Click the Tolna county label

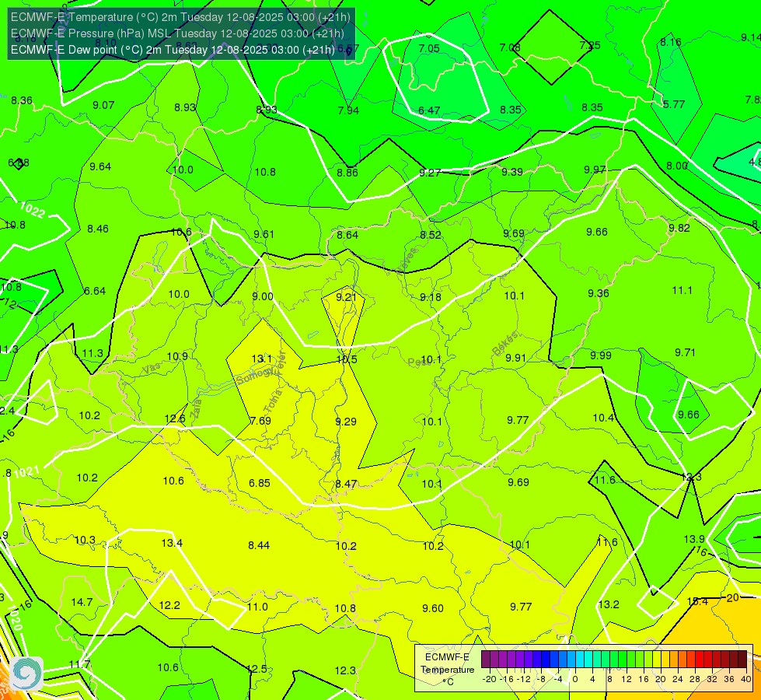(272, 401)
